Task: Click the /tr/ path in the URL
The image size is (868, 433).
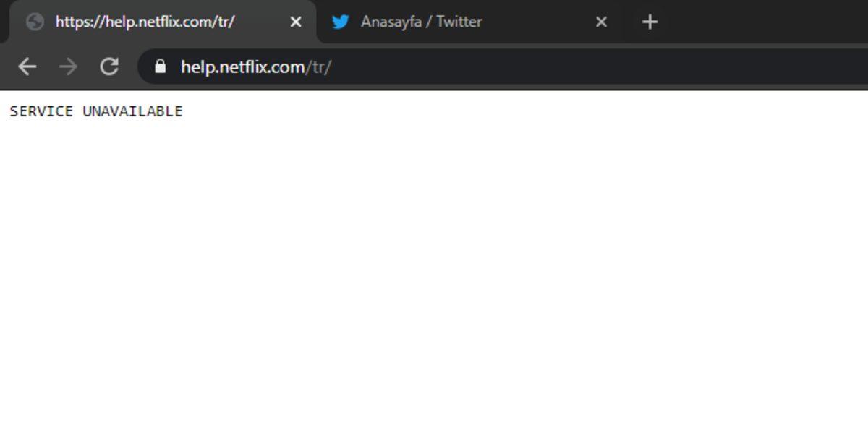Action: (319, 67)
